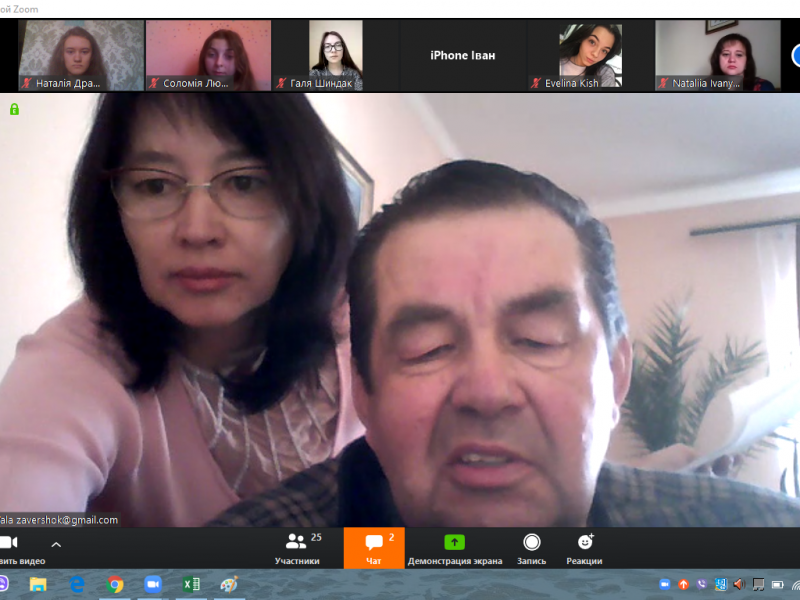
Task: Select Наталія Дра... participant thumbnail
Action: [x=81, y=55]
